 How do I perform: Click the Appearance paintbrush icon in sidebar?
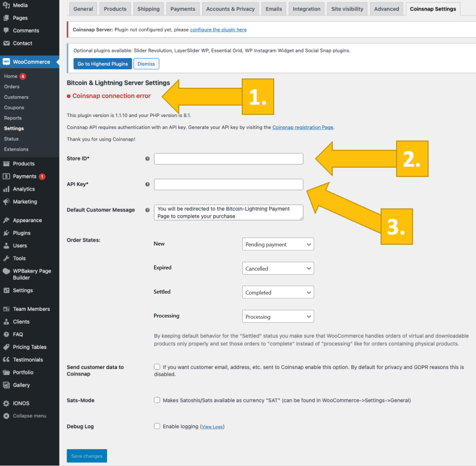point(6,220)
